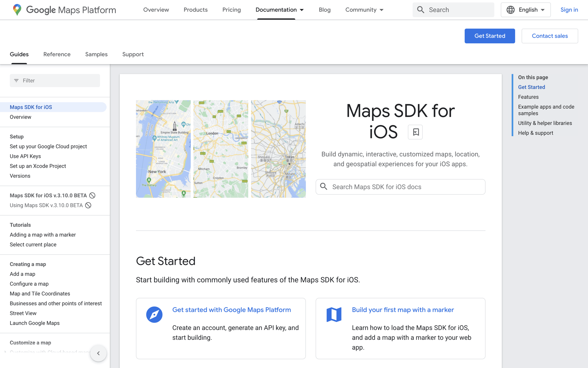Bookmark the Maps SDK for iOS page
The image size is (588, 368).
pos(415,132)
